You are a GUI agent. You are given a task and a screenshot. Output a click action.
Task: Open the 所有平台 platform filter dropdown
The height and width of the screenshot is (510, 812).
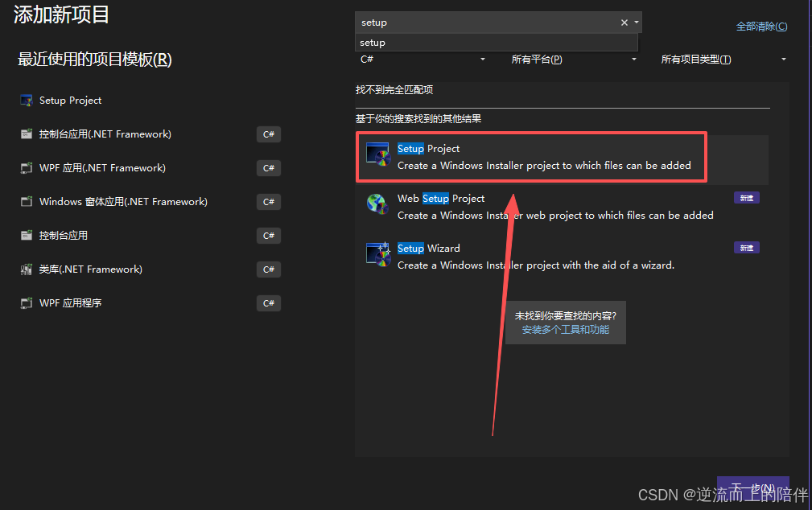click(x=574, y=59)
